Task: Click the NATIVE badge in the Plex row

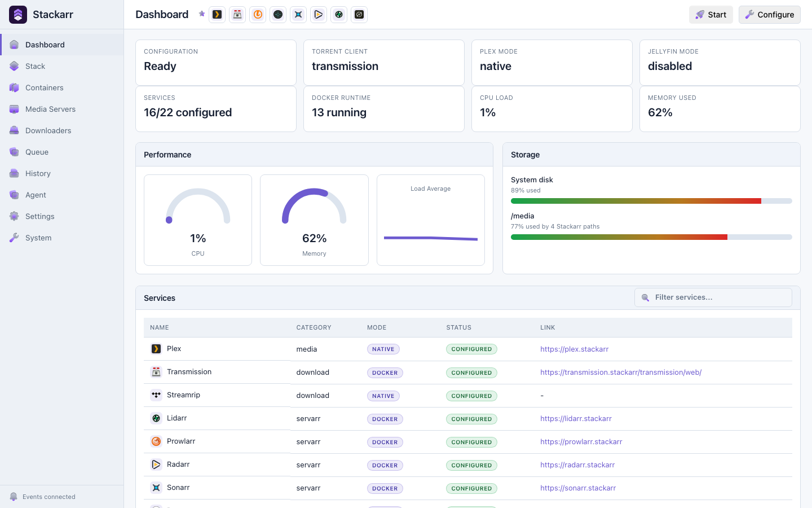Action: (383, 349)
